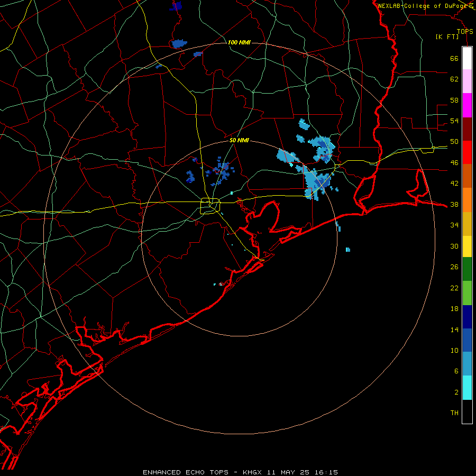This screenshot has height=476, width=476.
Task: Click the "ENHANCED ECHO TOPS" caption text
Action: 186,472
